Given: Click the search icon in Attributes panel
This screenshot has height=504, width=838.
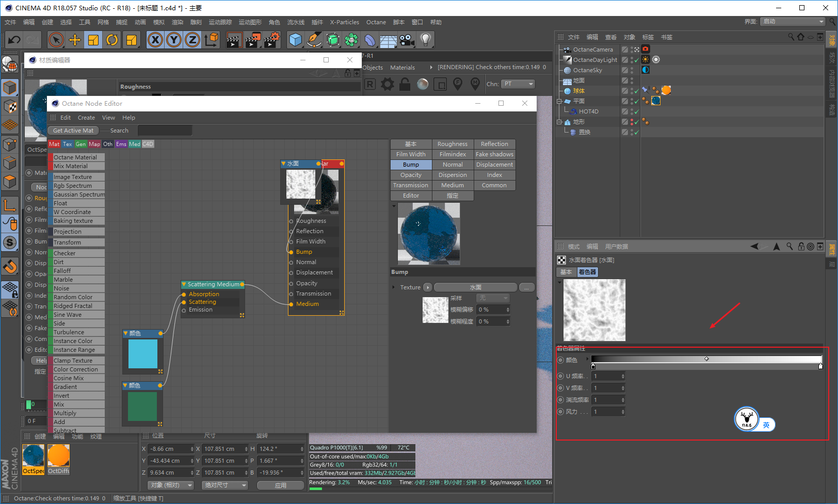Looking at the screenshot, I should [789, 247].
